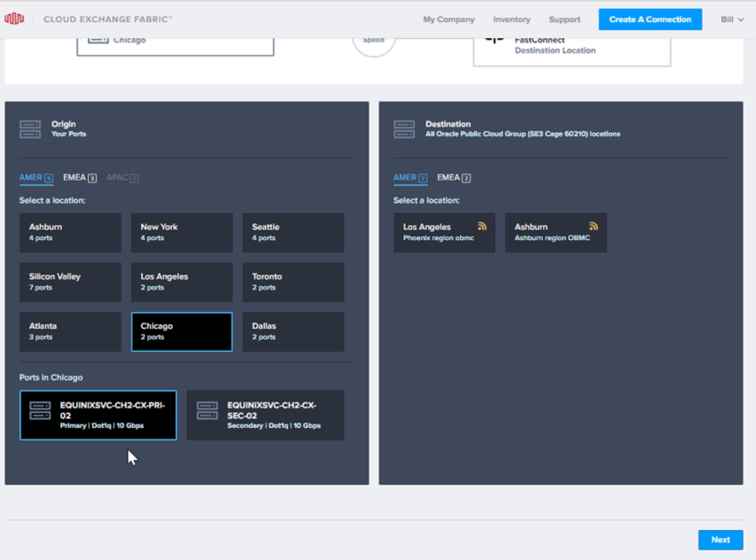Click the Origin server rack icon
The height and width of the screenshot is (560, 756).
[30, 129]
